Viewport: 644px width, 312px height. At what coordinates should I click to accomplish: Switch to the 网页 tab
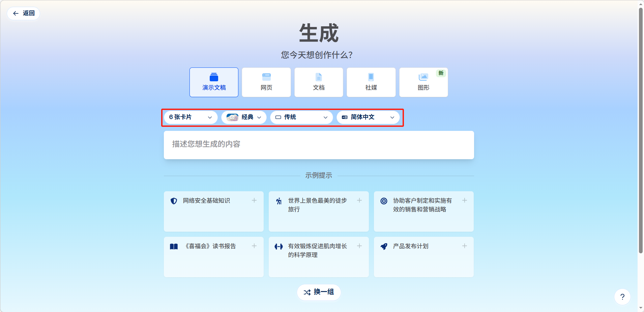pyautogui.click(x=266, y=82)
